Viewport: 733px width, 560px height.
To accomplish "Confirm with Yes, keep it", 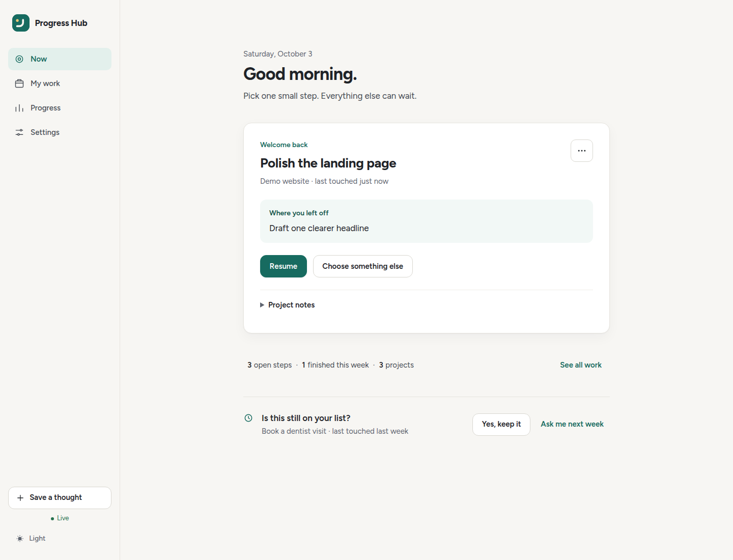I will [x=501, y=425].
